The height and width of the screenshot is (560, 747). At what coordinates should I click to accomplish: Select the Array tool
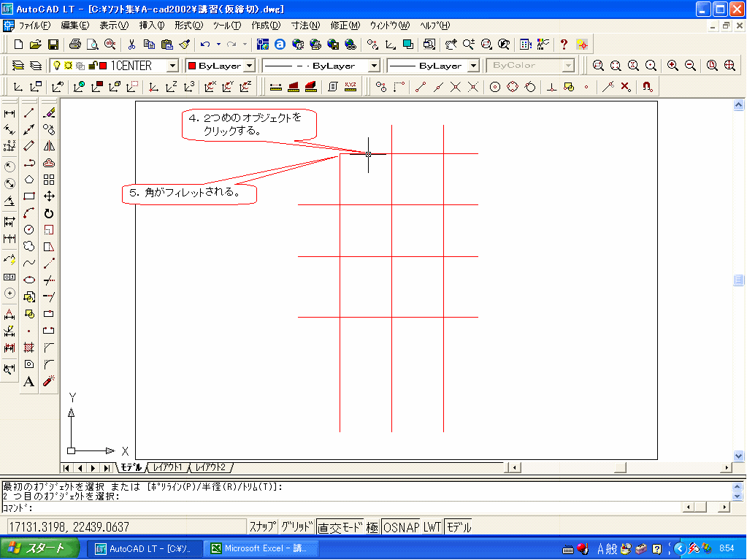[x=49, y=180]
